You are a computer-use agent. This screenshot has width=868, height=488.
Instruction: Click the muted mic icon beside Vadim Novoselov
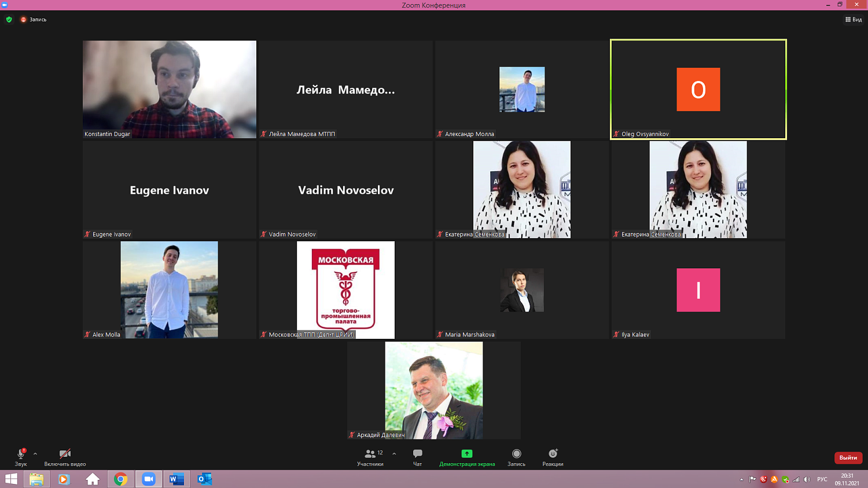264,234
